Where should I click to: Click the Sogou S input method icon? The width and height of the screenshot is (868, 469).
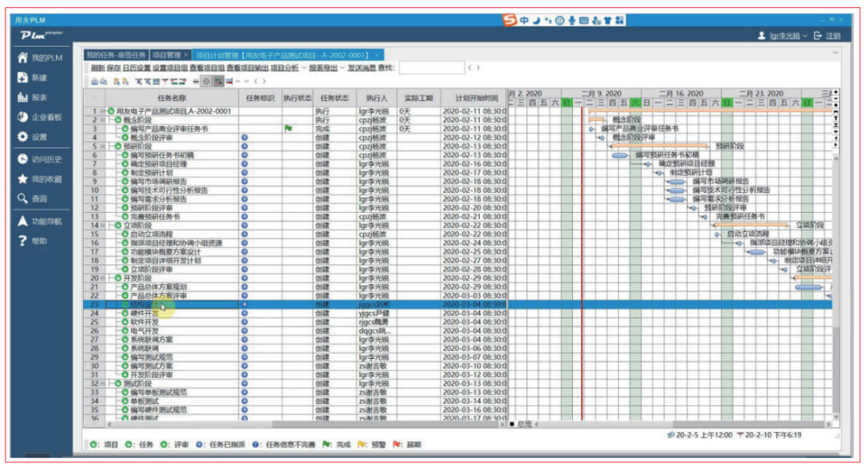pyautogui.click(x=510, y=20)
